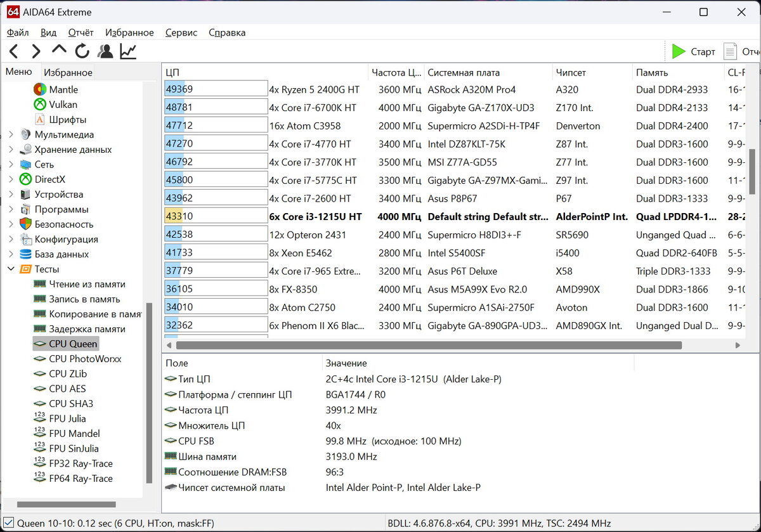
Task: Switch to the Избранное sidebar tab
Action: [x=68, y=72]
